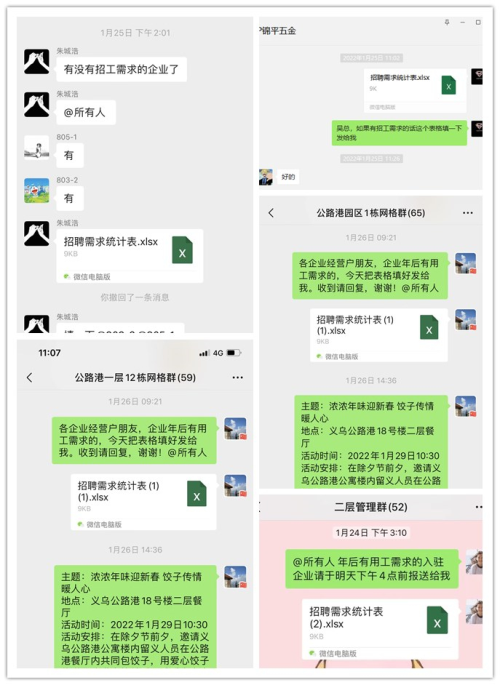Open the Excel file icon in the 12栋网格群 chat
The height and width of the screenshot is (685, 500).
tap(197, 494)
